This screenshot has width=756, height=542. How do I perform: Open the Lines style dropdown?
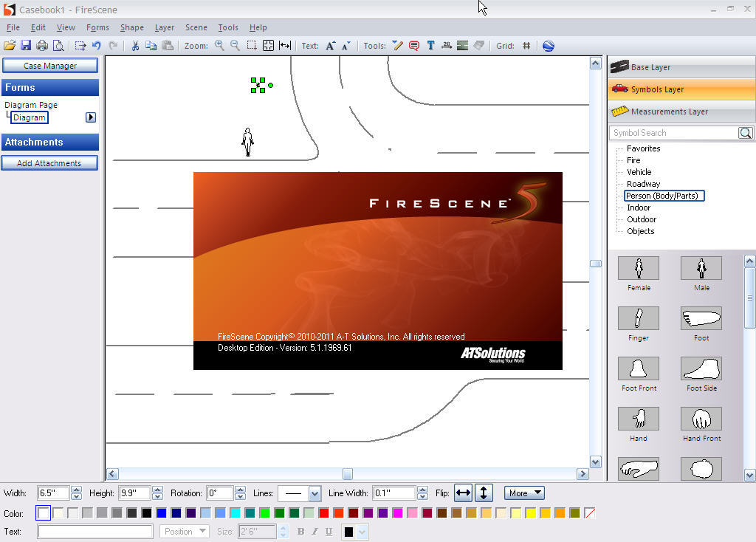click(x=315, y=493)
